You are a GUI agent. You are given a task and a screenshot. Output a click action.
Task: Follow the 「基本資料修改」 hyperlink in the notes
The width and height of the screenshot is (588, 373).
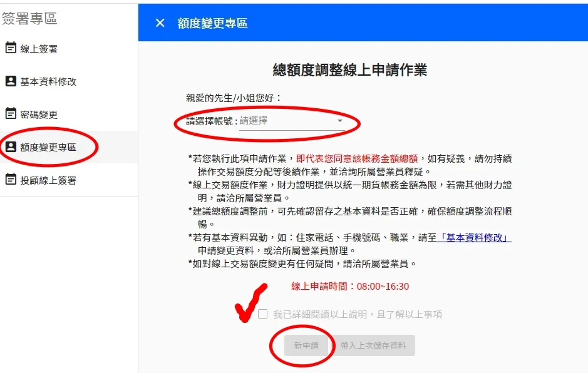coord(474,238)
